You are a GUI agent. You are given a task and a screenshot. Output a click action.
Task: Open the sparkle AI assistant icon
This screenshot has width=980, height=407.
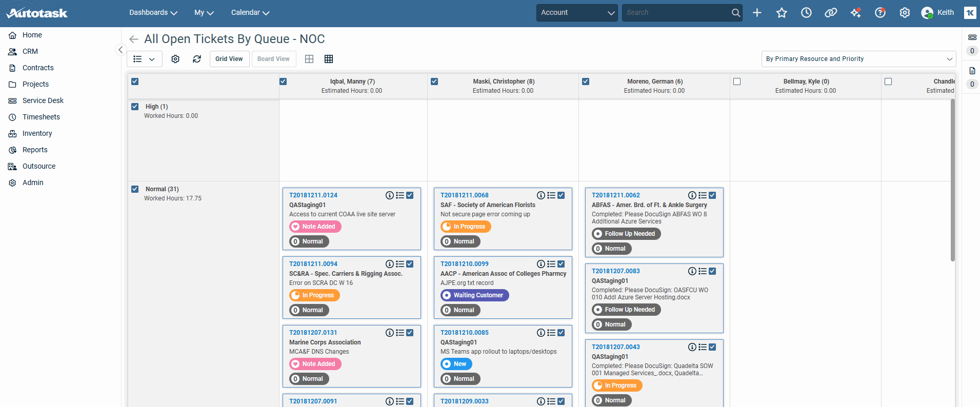click(855, 13)
